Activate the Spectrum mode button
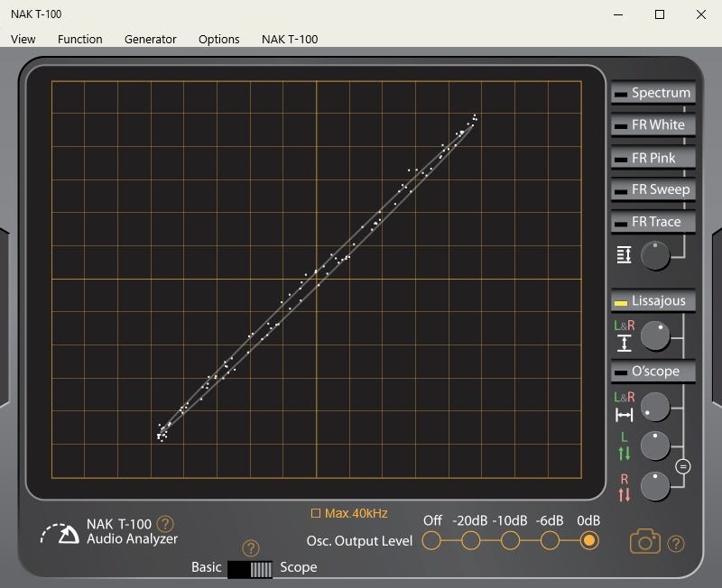722x588 pixels. coord(652,93)
